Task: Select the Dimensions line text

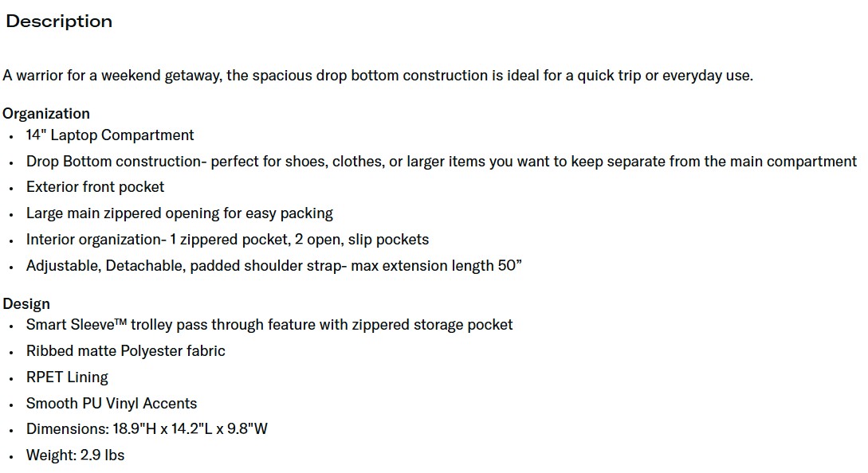Action: [x=147, y=429]
